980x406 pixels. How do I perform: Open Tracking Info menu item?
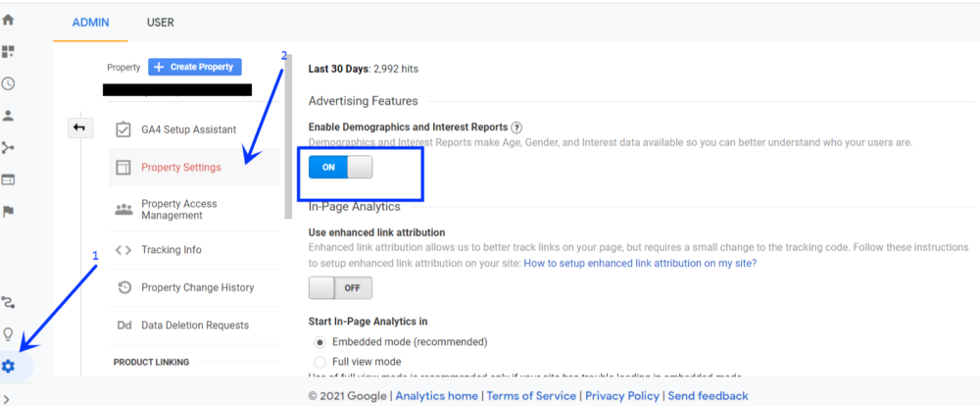[x=194, y=250]
